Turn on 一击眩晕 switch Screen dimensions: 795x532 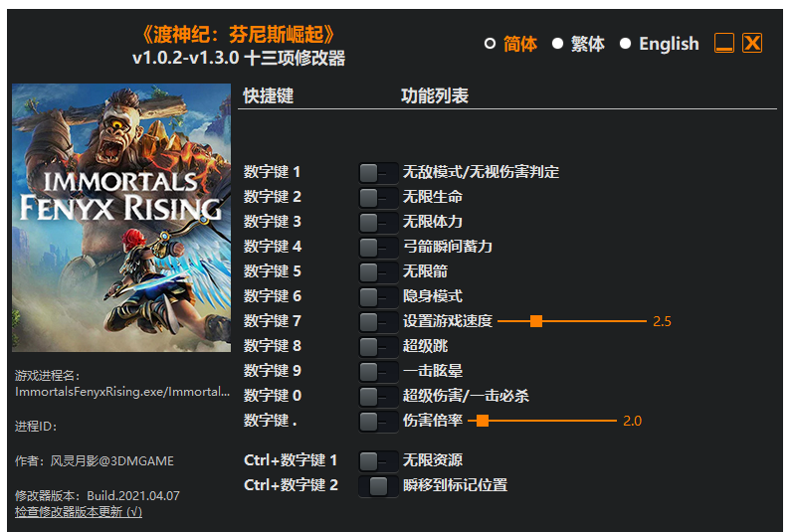point(378,371)
